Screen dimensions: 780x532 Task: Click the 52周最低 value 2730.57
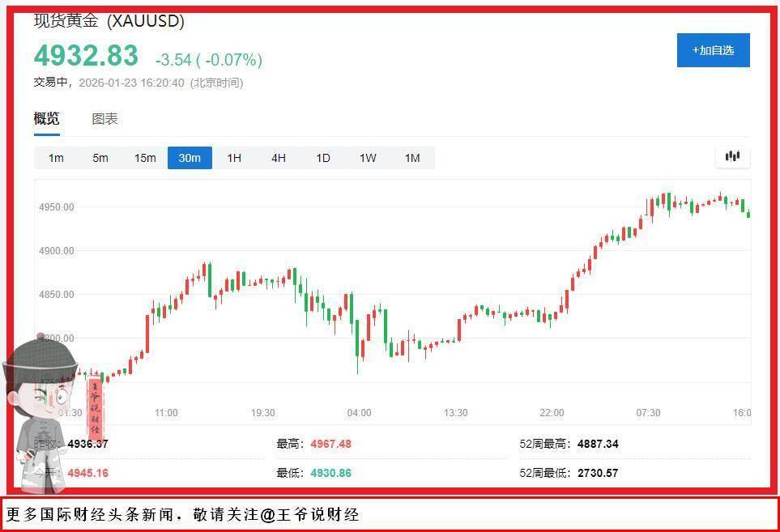click(x=598, y=473)
